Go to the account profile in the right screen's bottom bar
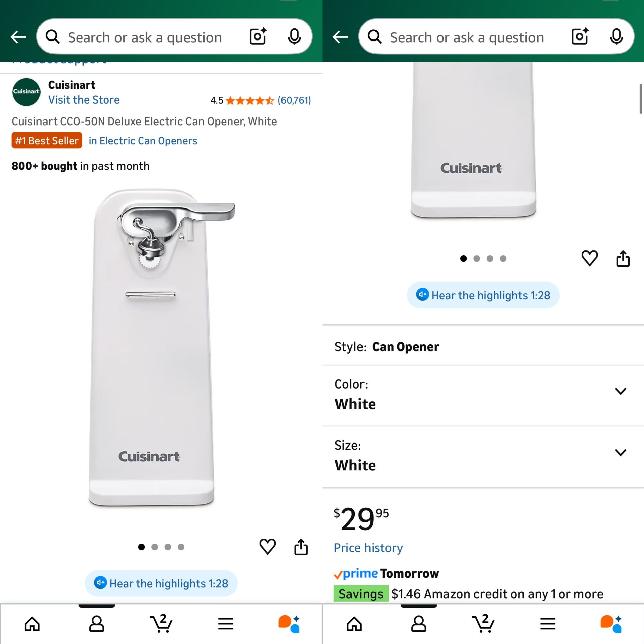 point(418,623)
